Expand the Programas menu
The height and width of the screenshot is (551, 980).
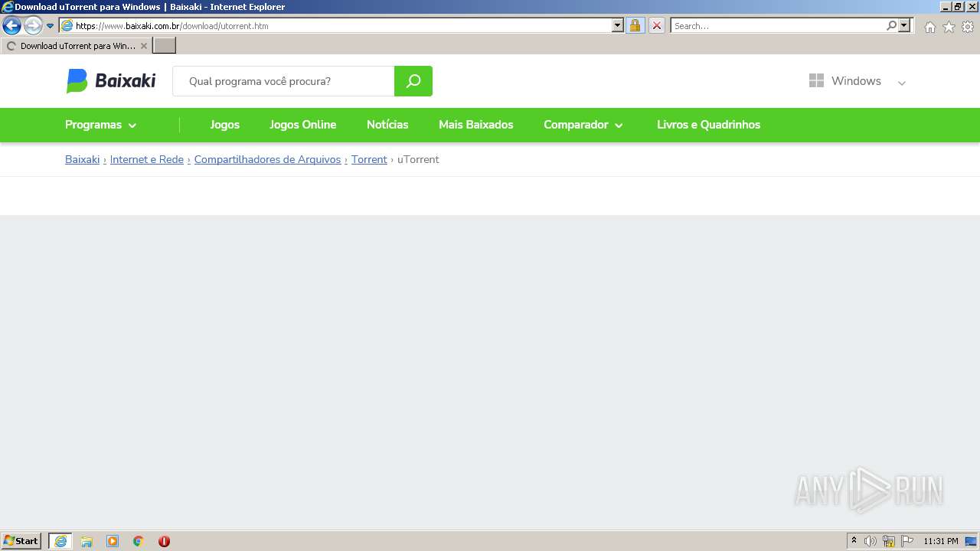tap(101, 125)
